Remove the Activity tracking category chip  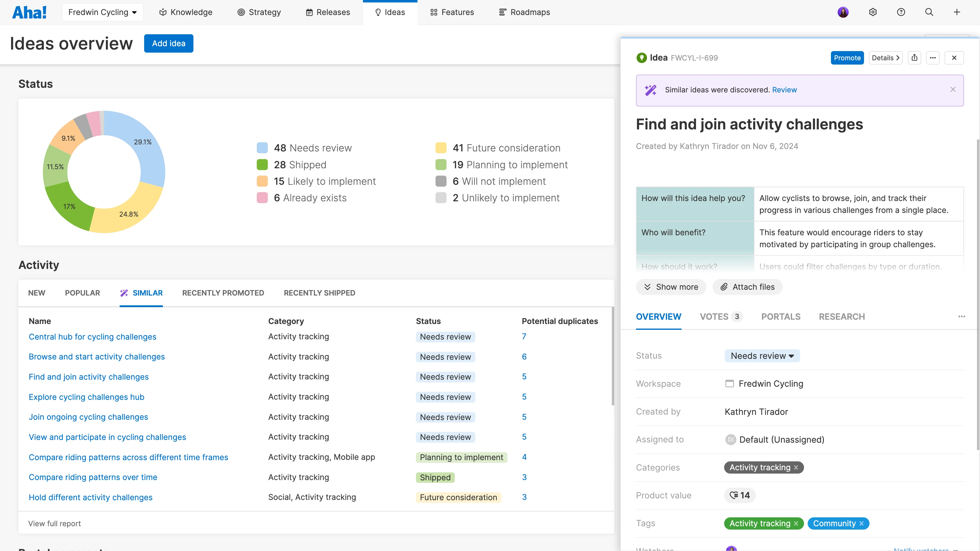tap(796, 468)
